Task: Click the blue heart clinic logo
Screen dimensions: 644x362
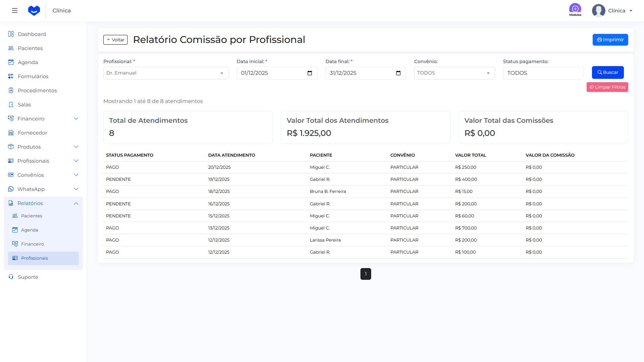Action: pyautogui.click(x=34, y=10)
